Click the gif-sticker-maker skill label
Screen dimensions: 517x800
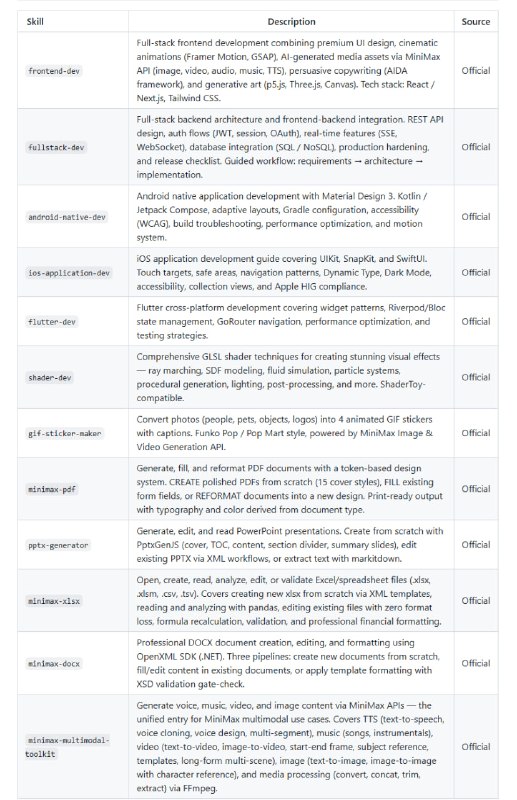(65, 434)
